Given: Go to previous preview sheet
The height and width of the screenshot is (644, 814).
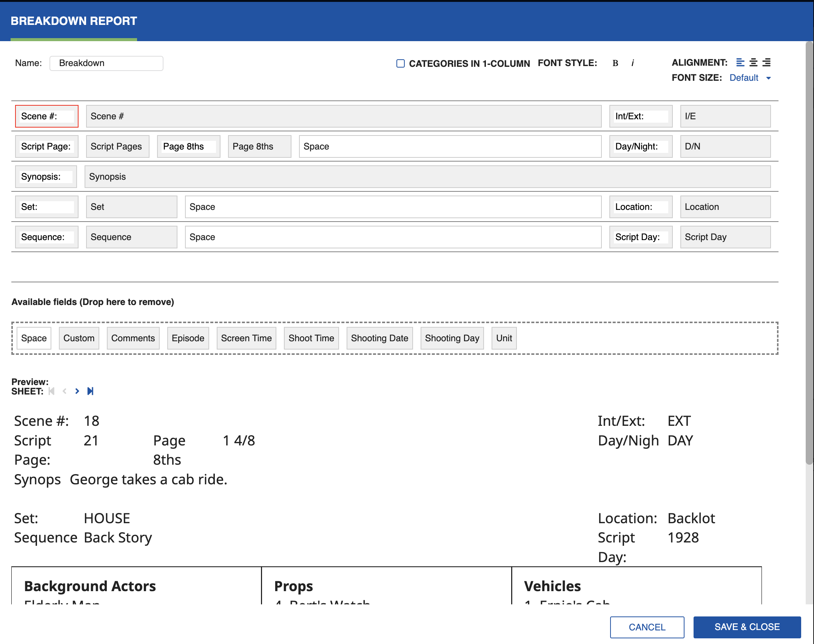Looking at the screenshot, I should pos(65,391).
